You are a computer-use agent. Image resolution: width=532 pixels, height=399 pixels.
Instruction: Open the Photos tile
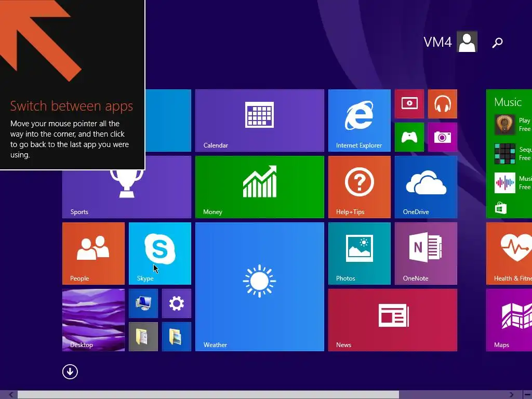360,254
